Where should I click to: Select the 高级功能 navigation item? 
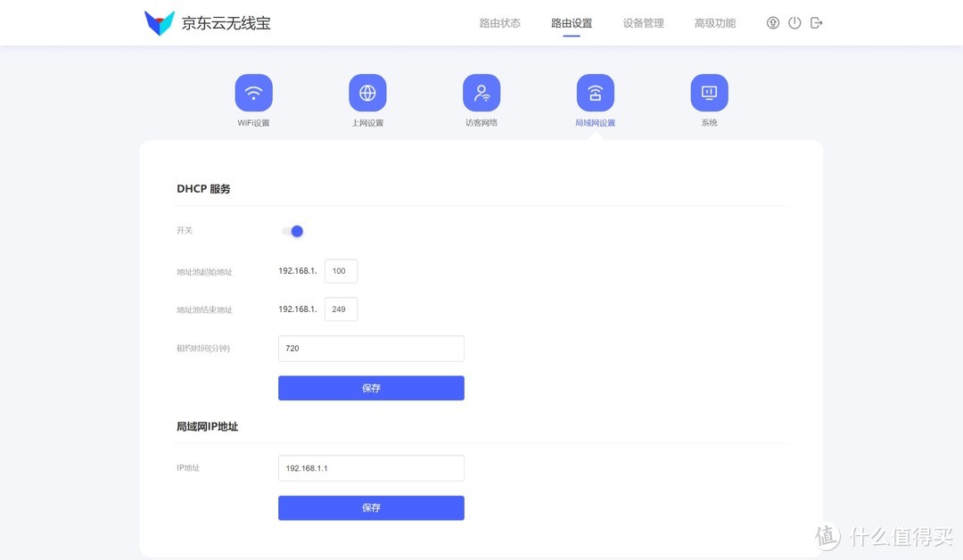[x=714, y=23]
